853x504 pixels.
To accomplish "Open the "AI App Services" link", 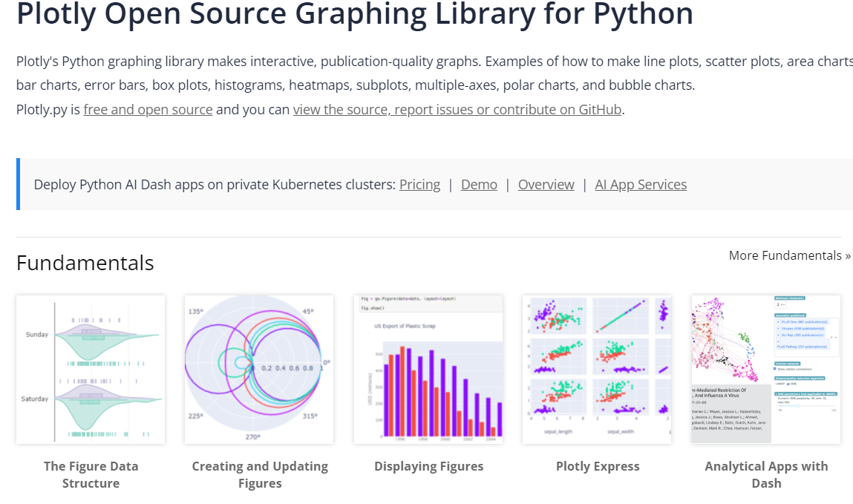I will click(x=641, y=185).
